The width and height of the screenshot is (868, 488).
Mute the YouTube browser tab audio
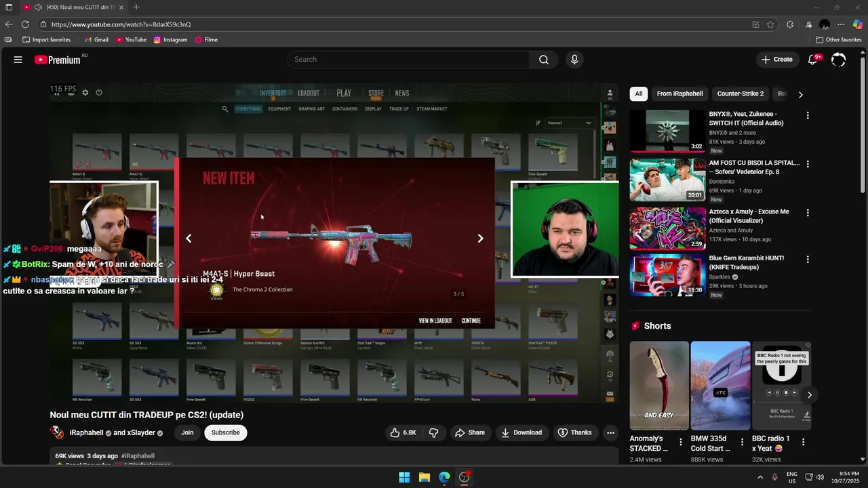pyautogui.click(x=38, y=7)
